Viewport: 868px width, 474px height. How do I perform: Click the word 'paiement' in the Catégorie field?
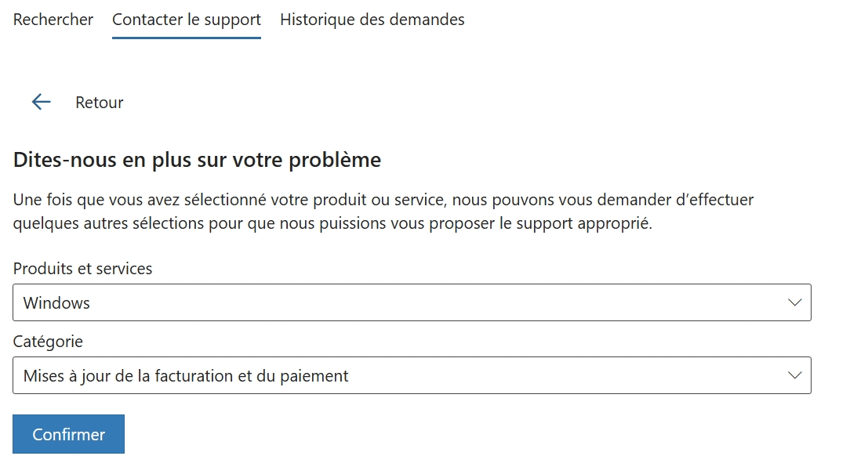pyautogui.click(x=314, y=376)
